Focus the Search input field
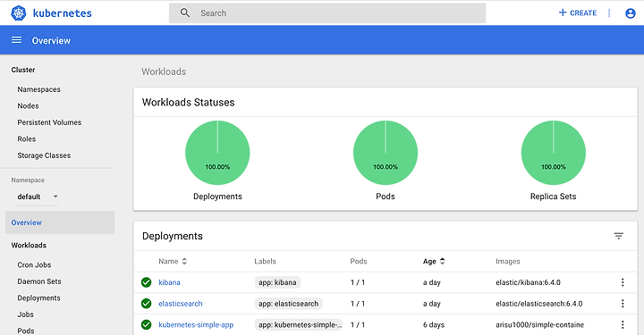The width and height of the screenshot is (644, 335). [x=327, y=13]
